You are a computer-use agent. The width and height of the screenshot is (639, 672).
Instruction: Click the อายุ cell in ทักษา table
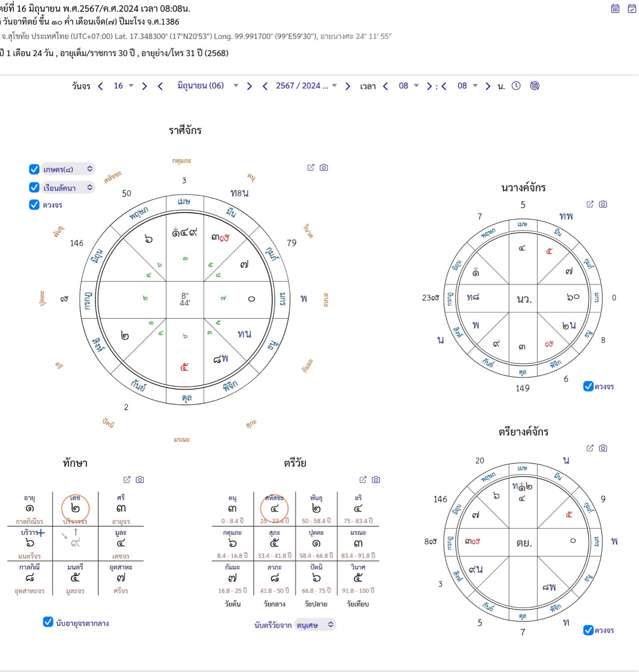[30, 509]
